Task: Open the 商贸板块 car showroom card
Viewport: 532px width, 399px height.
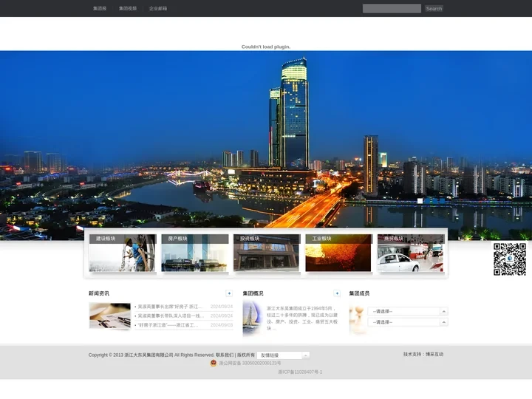Action: click(x=411, y=253)
